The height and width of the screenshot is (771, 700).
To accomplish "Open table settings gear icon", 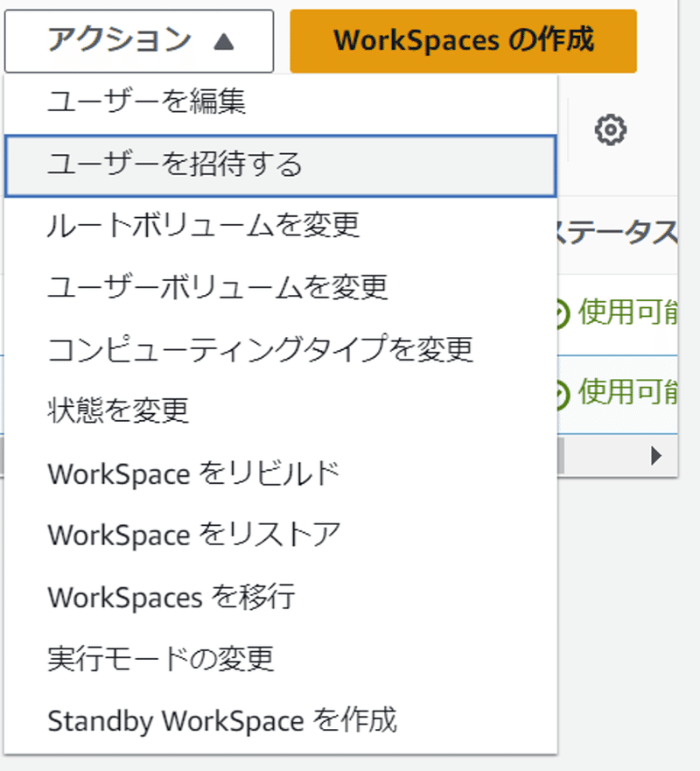I will click(611, 130).
